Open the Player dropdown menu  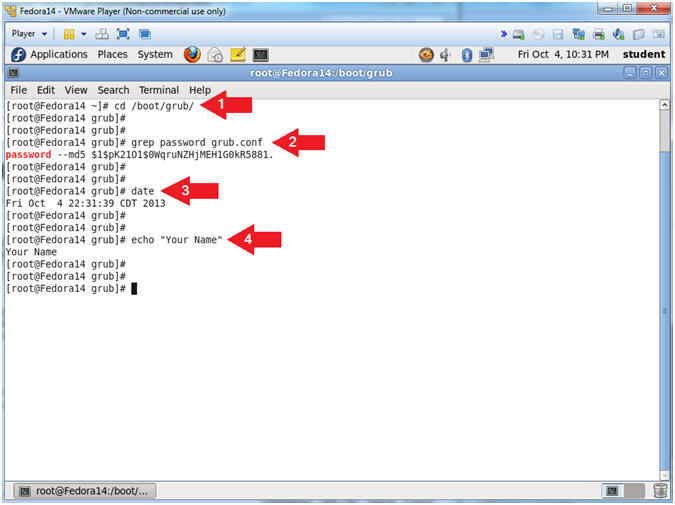(29, 34)
